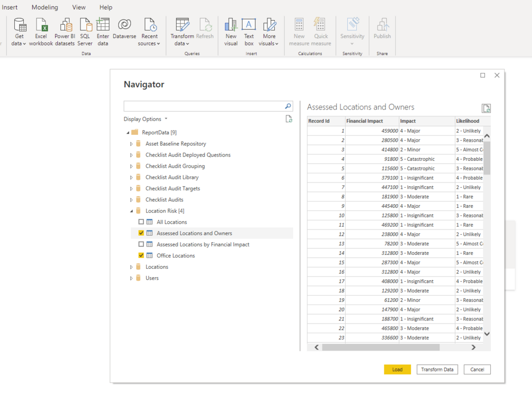The image size is (532, 395).
Task: Insert a Text box
Action: 249,32
